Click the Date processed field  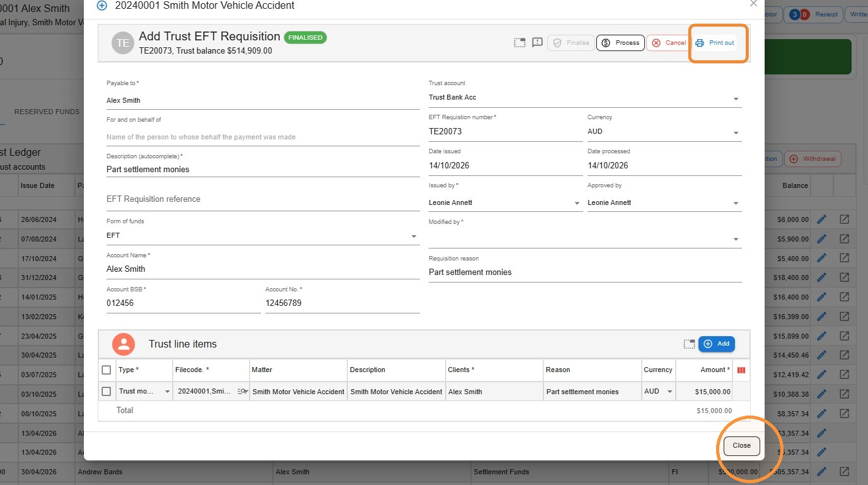[664, 165]
